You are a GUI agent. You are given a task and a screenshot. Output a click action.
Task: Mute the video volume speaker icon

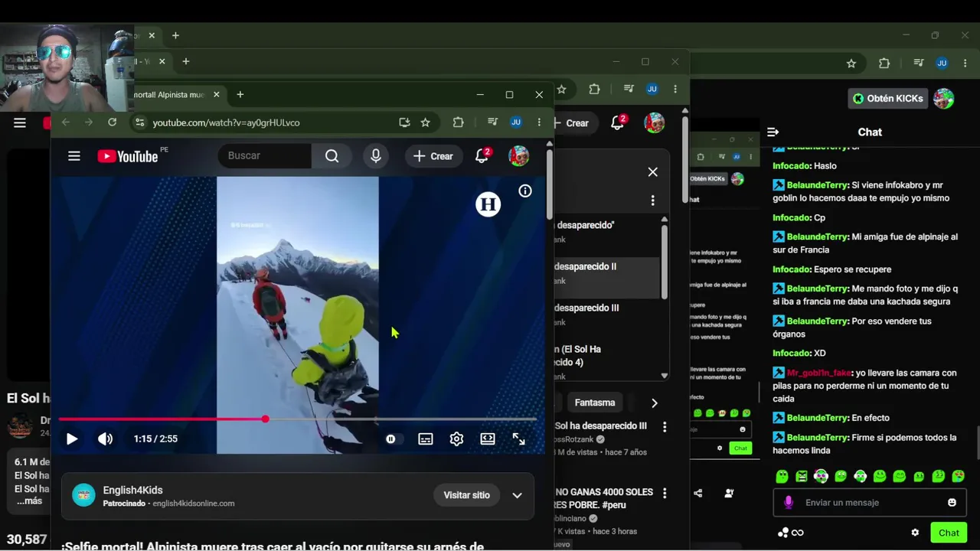point(105,439)
